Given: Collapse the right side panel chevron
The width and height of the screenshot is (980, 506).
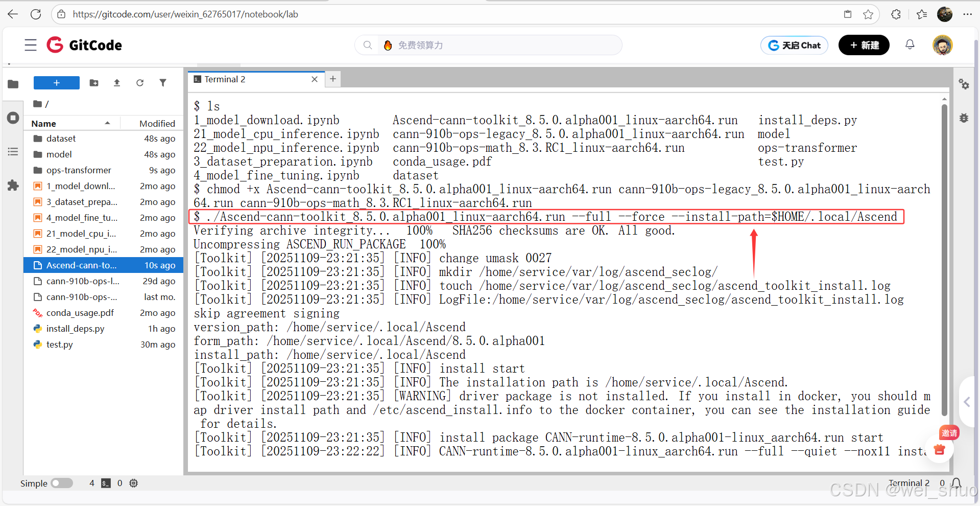Looking at the screenshot, I should click(x=967, y=402).
